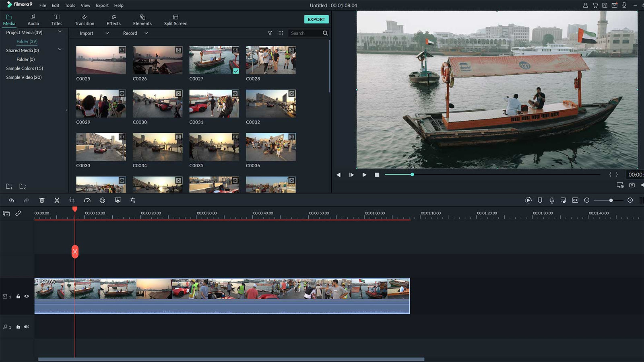Delete the selected clip
This screenshot has width=644, height=362.
point(41,200)
